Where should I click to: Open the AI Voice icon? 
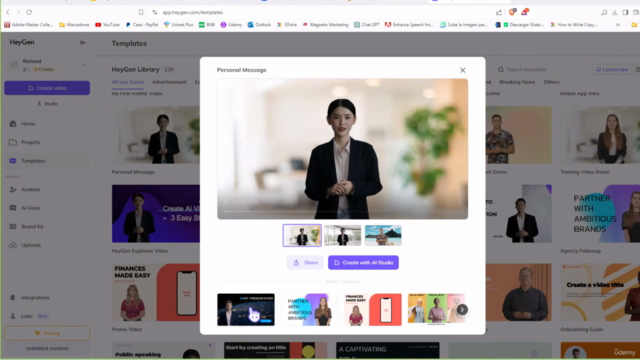(x=13, y=208)
